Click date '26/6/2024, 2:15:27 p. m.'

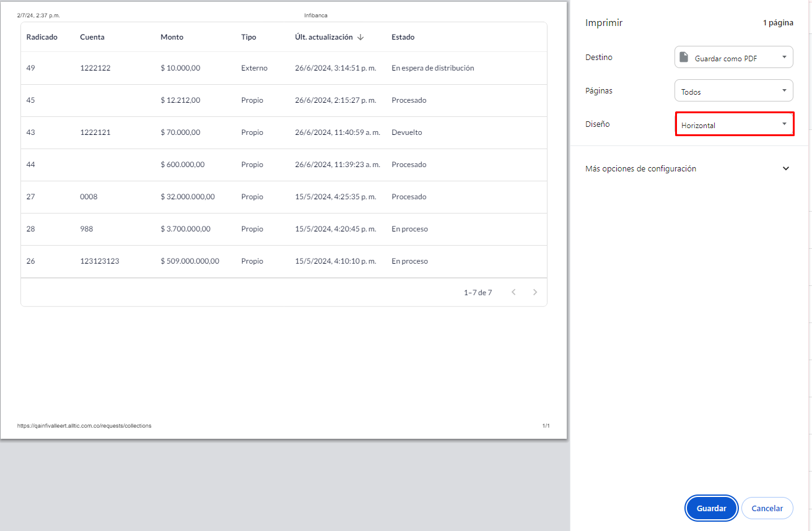(x=336, y=100)
